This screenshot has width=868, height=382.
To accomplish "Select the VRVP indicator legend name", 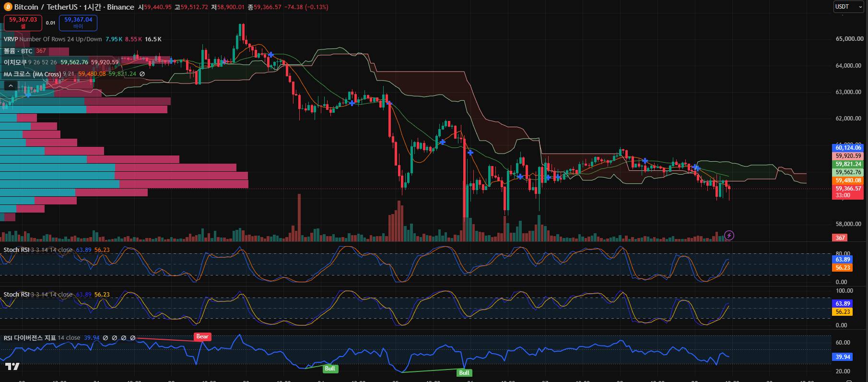I will click(11, 39).
